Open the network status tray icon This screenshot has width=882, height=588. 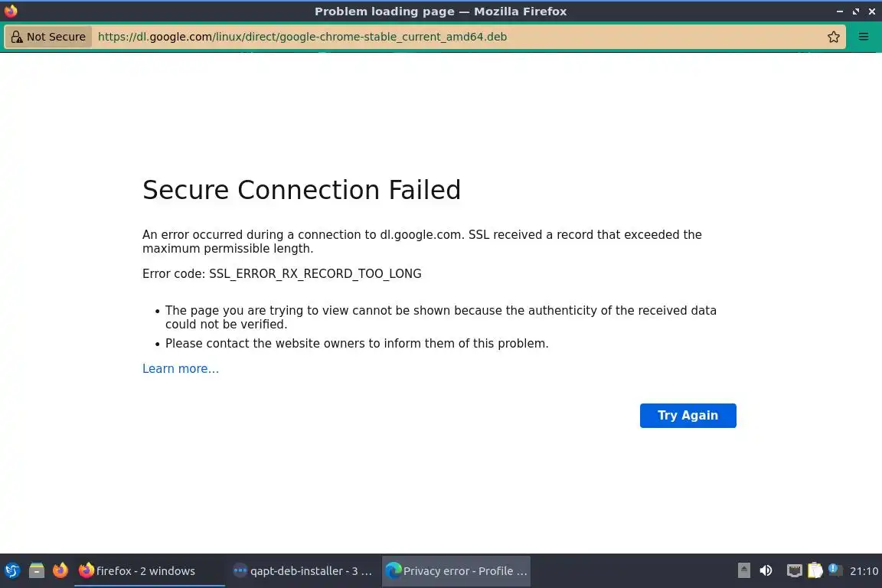pos(795,570)
